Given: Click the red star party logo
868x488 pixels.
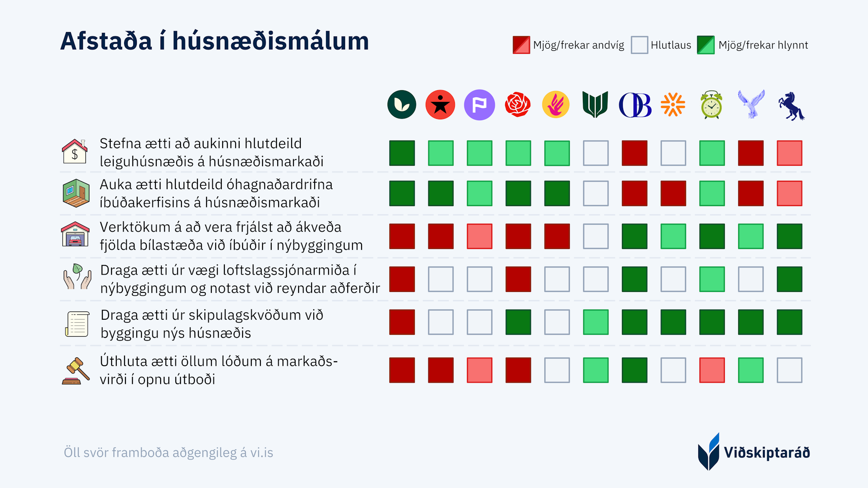Looking at the screenshot, I should (x=440, y=105).
